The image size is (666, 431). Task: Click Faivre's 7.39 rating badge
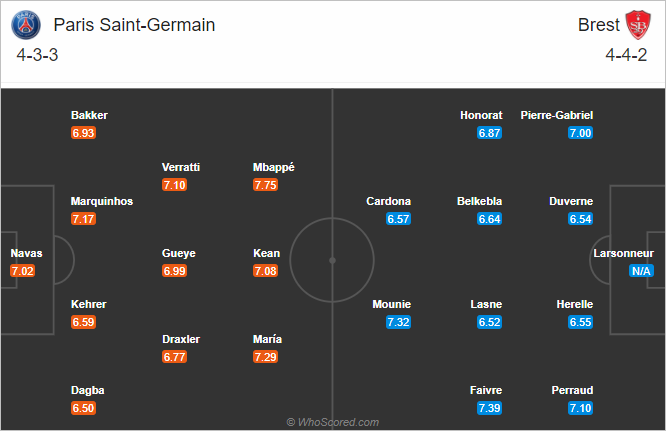489,408
